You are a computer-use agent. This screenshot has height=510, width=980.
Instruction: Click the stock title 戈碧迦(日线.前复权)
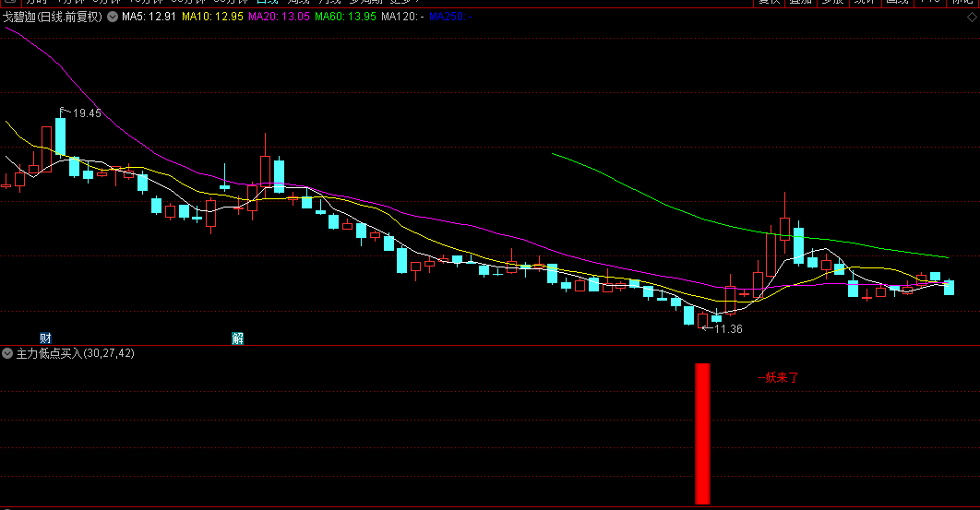point(53,17)
